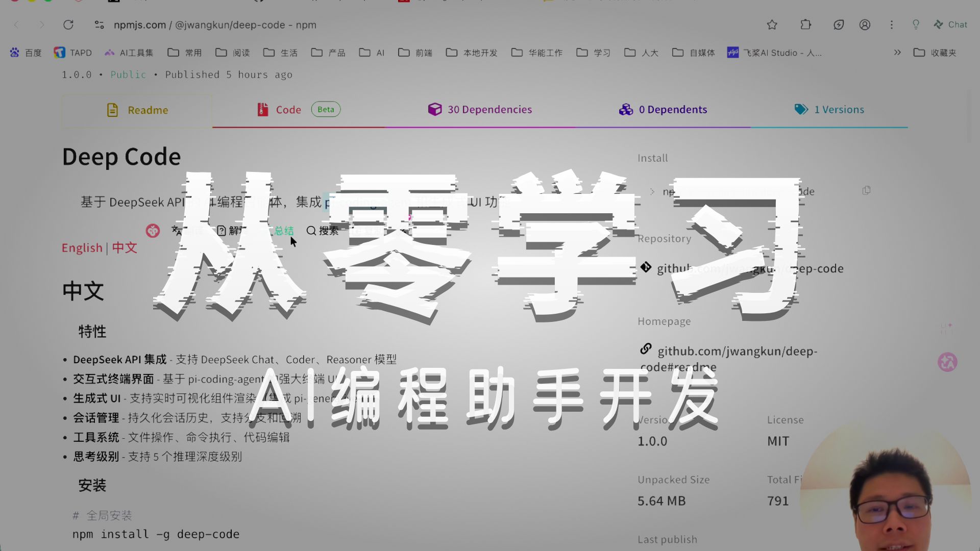
Task: Click the browser reload icon
Action: (68, 24)
